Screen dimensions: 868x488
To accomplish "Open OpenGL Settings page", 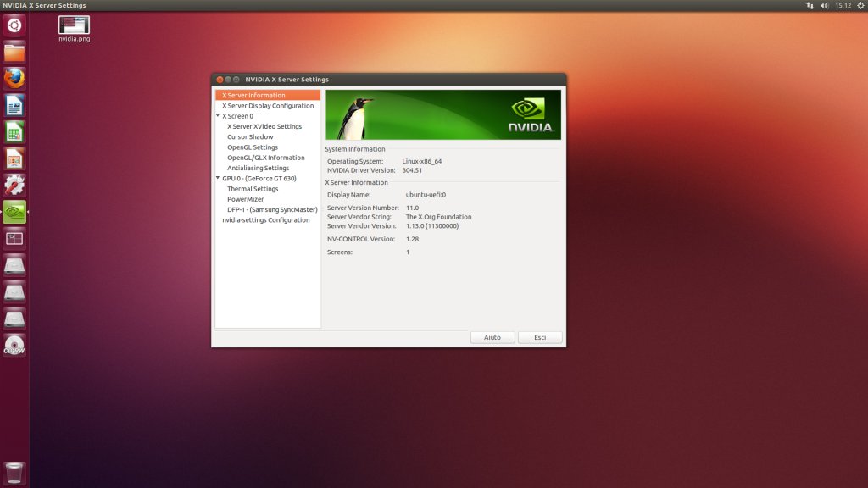I will 253,147.
